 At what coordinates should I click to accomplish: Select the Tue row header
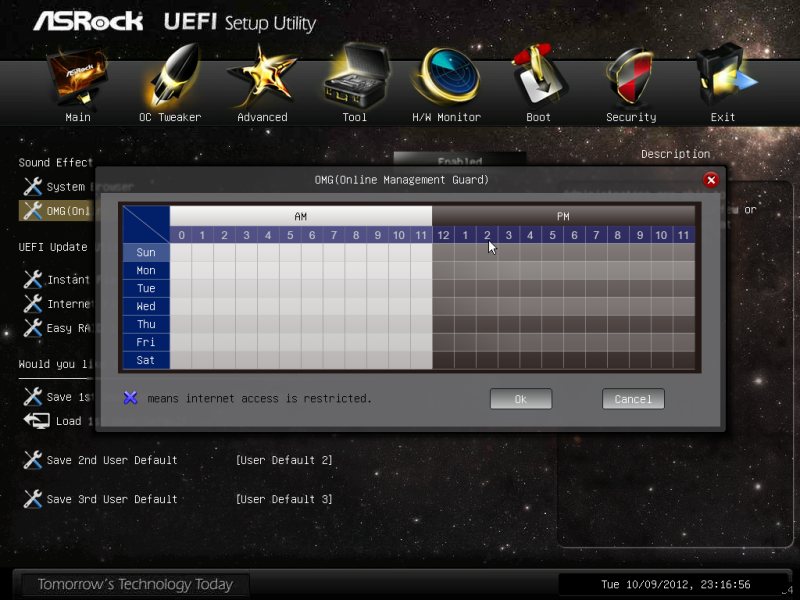(x=146, y=288)
